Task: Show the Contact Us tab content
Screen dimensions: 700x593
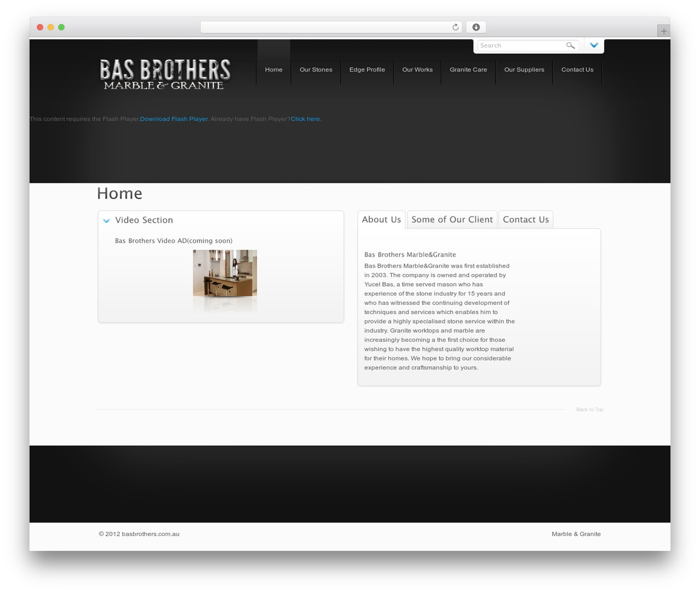Action: (x=526, y=219)
